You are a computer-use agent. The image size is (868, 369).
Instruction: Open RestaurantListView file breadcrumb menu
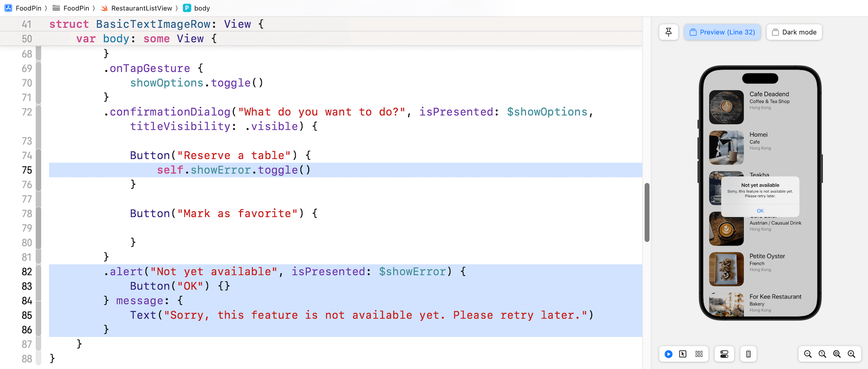pyautogui.click(x=141, y=8)
